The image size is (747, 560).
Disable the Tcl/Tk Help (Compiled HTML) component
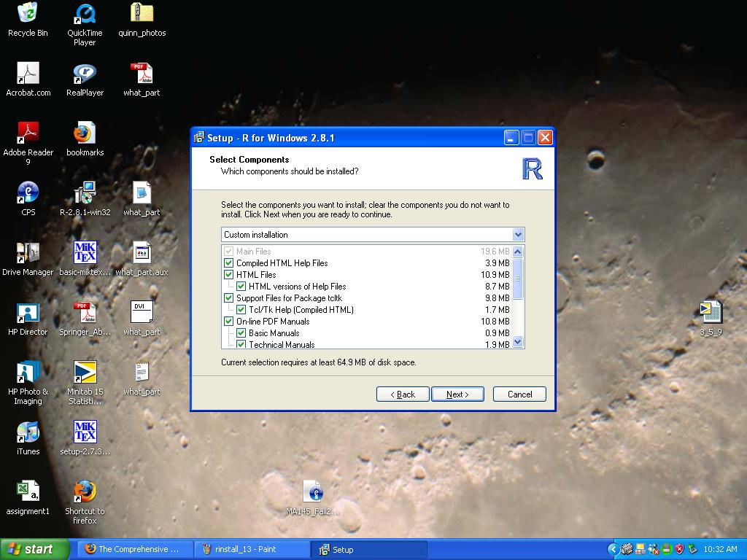coord(241,310)
